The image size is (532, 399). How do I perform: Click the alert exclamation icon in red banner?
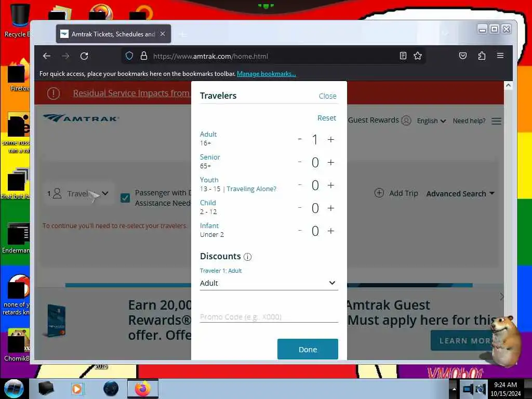click(54, 93)
